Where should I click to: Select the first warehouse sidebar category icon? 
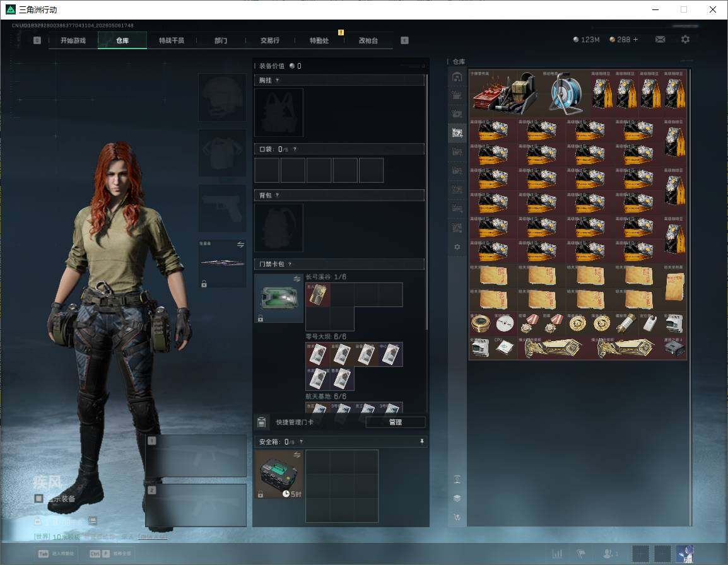click(457, 77)
